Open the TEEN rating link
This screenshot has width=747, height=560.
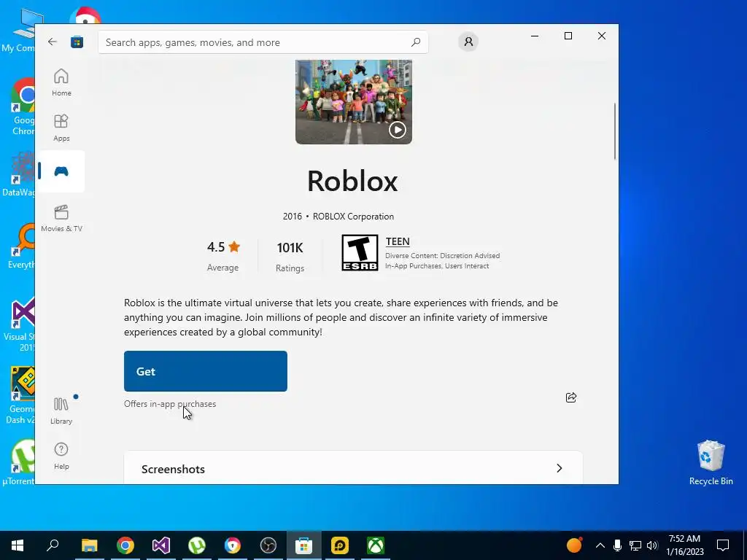[x=398, y=241]
